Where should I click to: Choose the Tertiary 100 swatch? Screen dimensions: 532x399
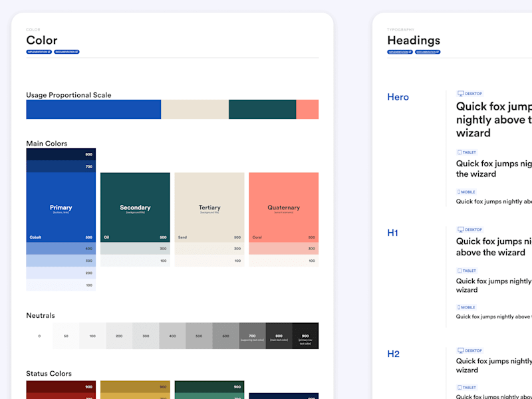tap(209, 261)
